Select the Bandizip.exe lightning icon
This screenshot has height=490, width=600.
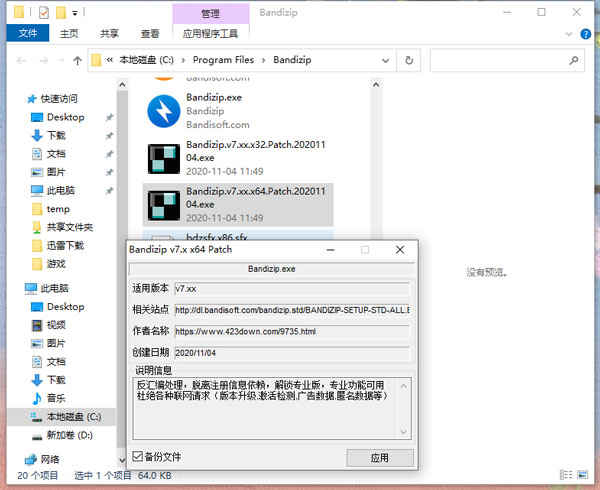click(x=164, y=111)
